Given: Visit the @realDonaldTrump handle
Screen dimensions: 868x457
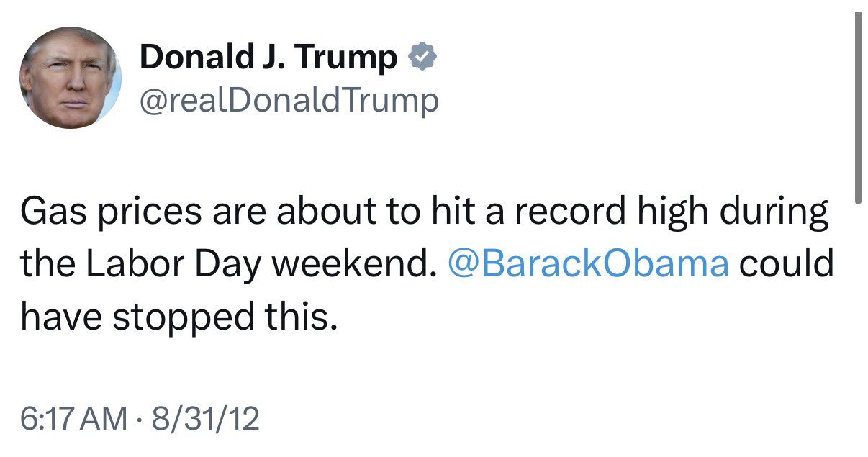Looking at the screenshot, I should pyautogui.click(x=289, y=101).
